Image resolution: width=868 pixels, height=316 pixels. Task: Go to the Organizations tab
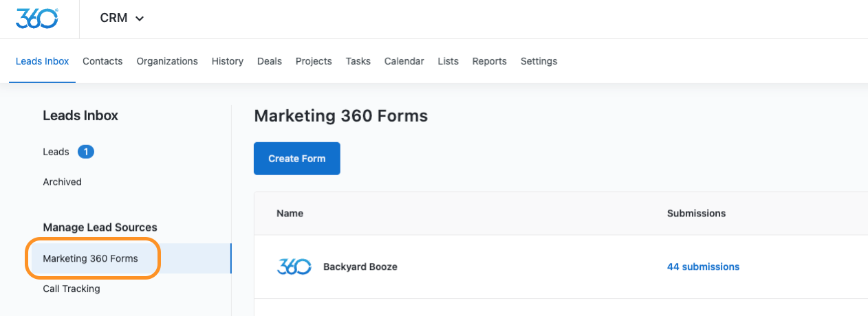click(x=167, y=61)
